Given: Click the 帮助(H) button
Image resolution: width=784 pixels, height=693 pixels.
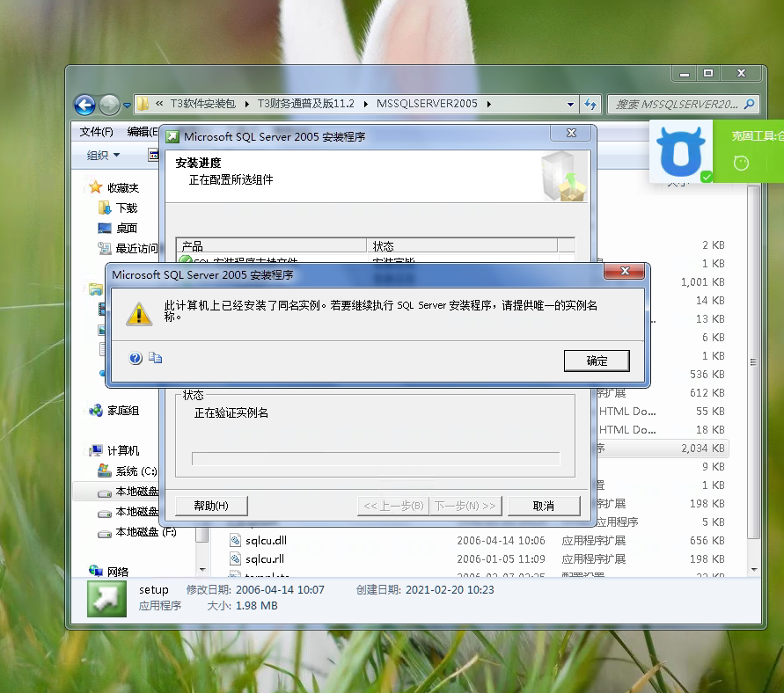Looking at the screenshot, I should click(x=211, y=507).
